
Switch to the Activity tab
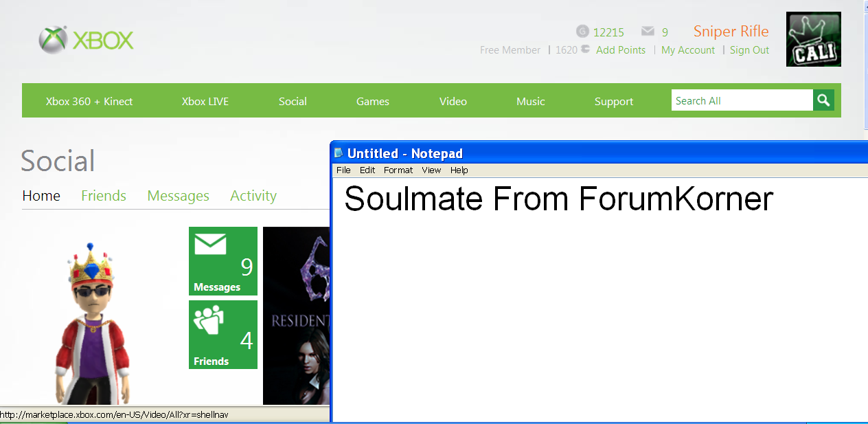tap(253, 196)
